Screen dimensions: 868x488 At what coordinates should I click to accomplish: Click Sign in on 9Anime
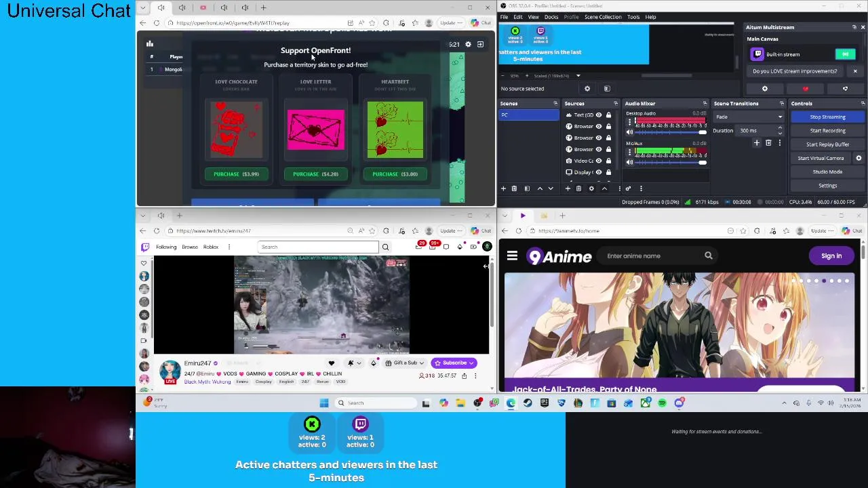831,256
